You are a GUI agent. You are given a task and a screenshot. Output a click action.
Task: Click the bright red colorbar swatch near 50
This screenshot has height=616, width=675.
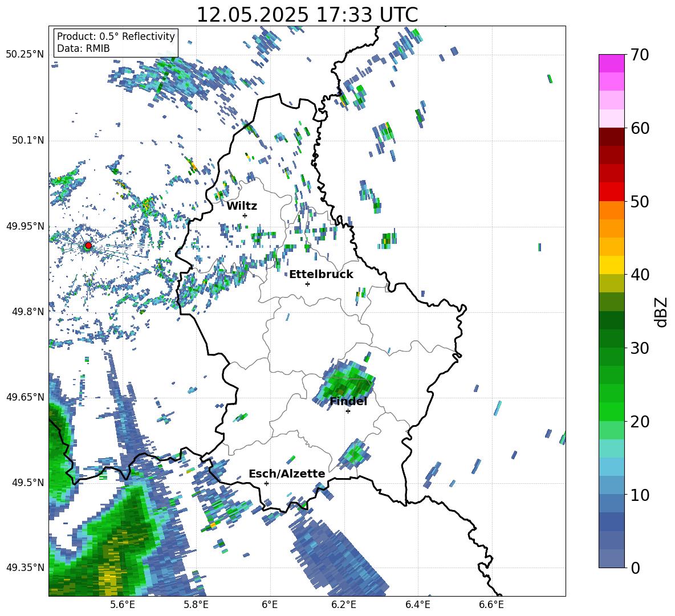(611, 192)
